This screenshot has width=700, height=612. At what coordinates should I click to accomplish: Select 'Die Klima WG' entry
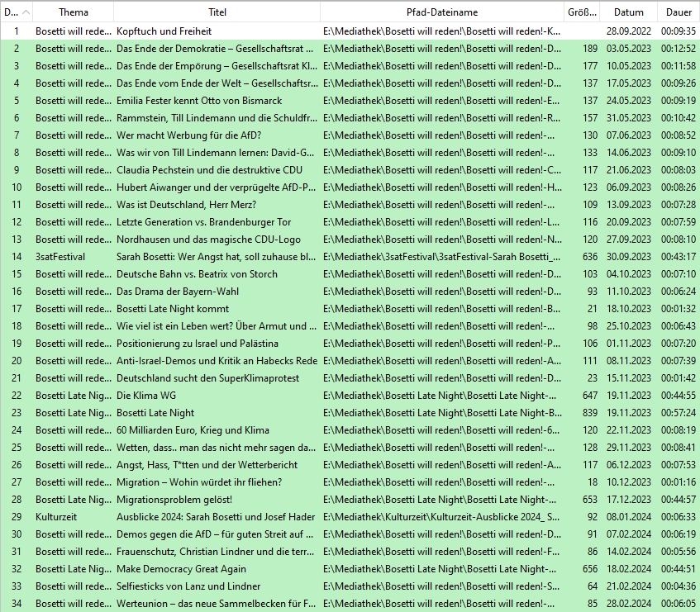click(x=145, y=396)
